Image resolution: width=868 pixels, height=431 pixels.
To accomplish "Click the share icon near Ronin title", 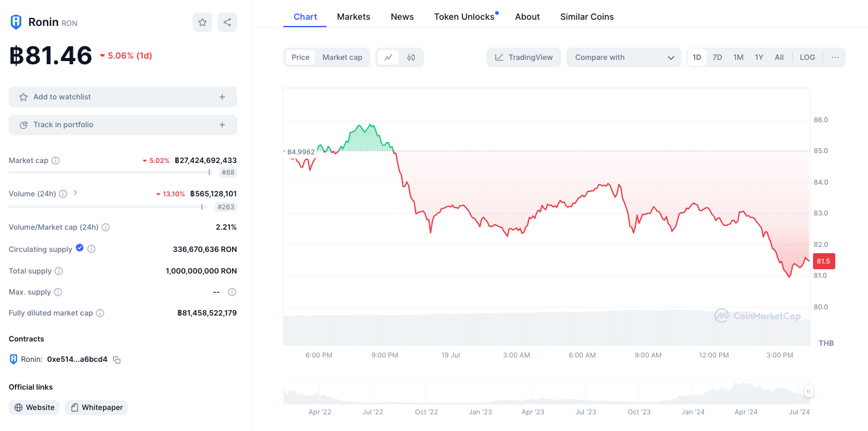I will 227,22.
